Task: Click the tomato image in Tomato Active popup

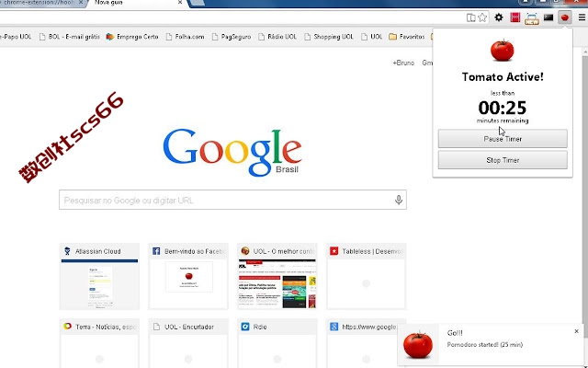Action: 503,51
